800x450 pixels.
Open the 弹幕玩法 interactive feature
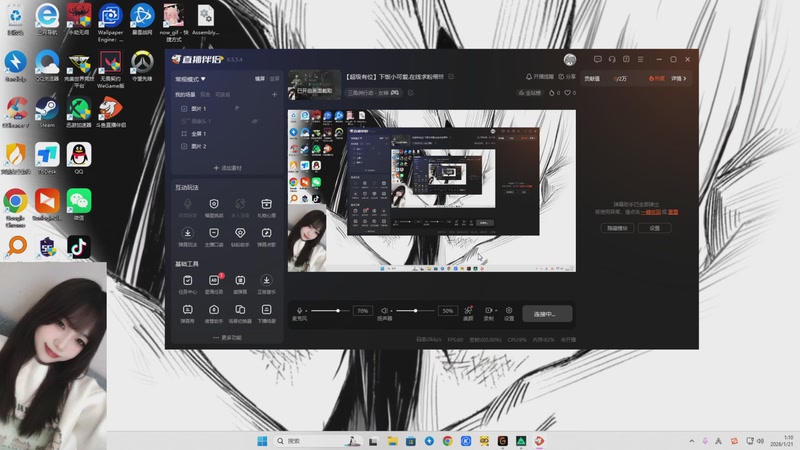pyautogui.click(x=188, y=237)
